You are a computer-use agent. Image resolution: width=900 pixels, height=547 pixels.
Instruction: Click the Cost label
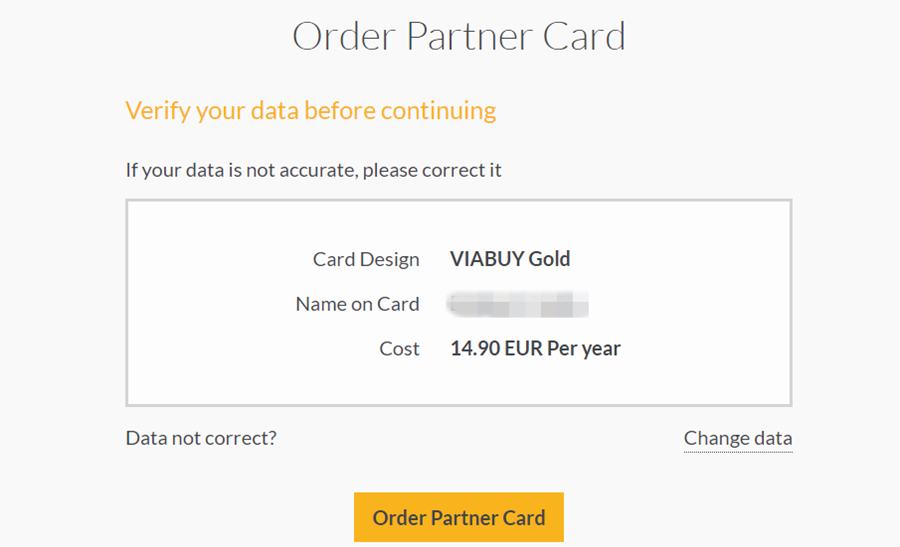pos(399,349)
